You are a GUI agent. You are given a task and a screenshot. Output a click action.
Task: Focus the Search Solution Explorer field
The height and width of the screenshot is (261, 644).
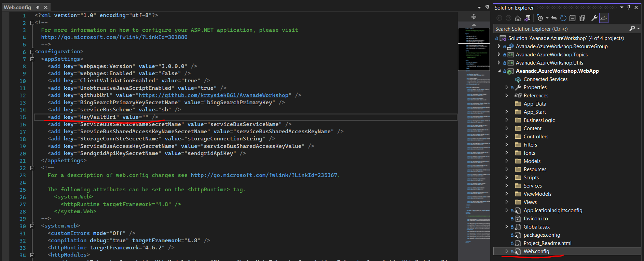tap(561, 29)
